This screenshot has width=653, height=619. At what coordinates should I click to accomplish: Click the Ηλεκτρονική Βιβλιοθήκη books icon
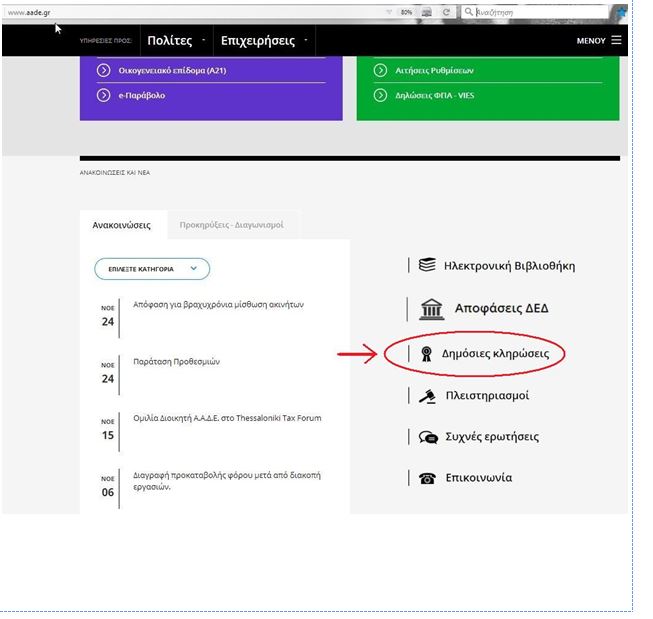[427, 265]
